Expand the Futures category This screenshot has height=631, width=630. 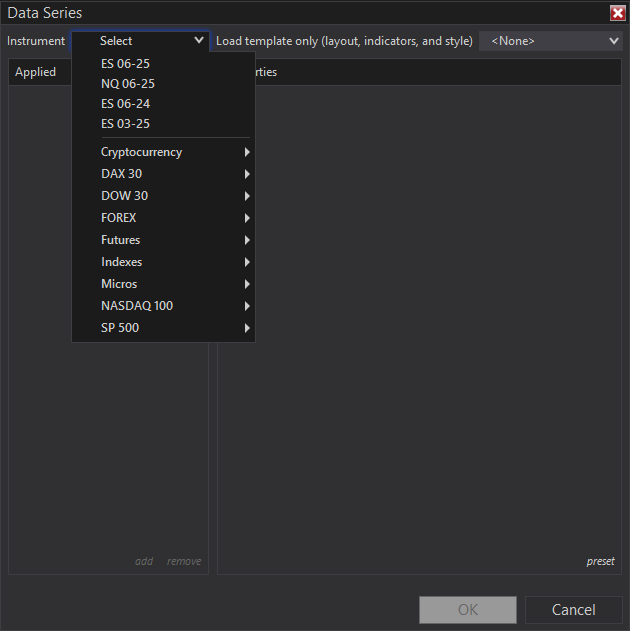pyautogui.click(x=163, y=240)
